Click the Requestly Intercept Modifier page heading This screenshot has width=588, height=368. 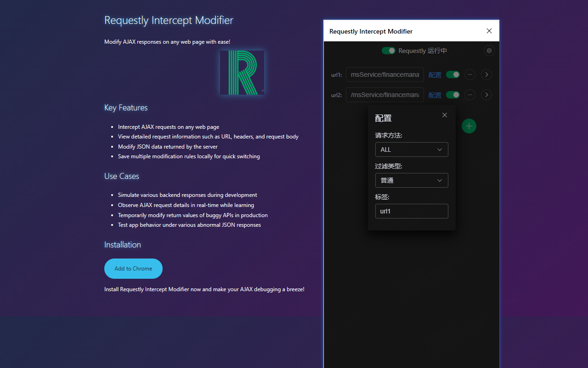(169, 20)
